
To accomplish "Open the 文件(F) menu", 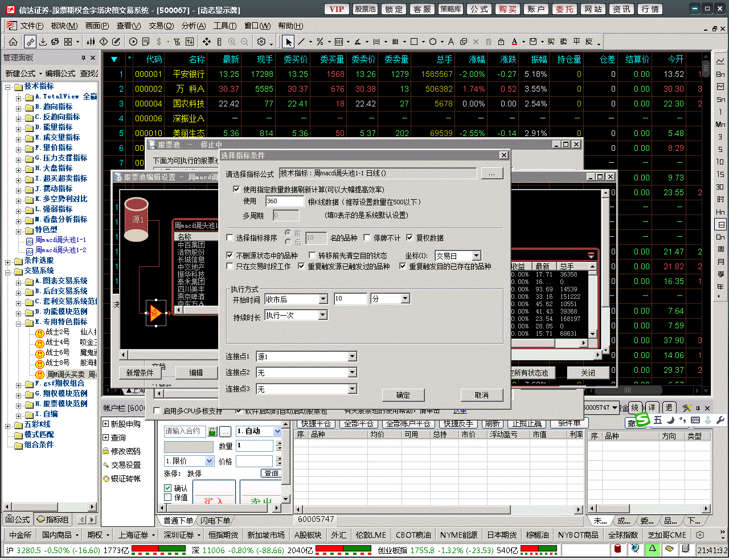I will coord(31,26).
